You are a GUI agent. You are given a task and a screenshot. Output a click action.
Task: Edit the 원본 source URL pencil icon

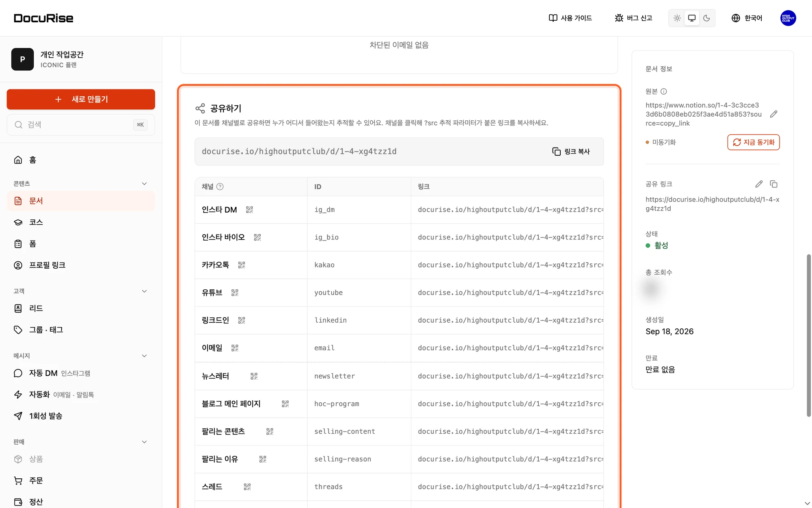773,114
